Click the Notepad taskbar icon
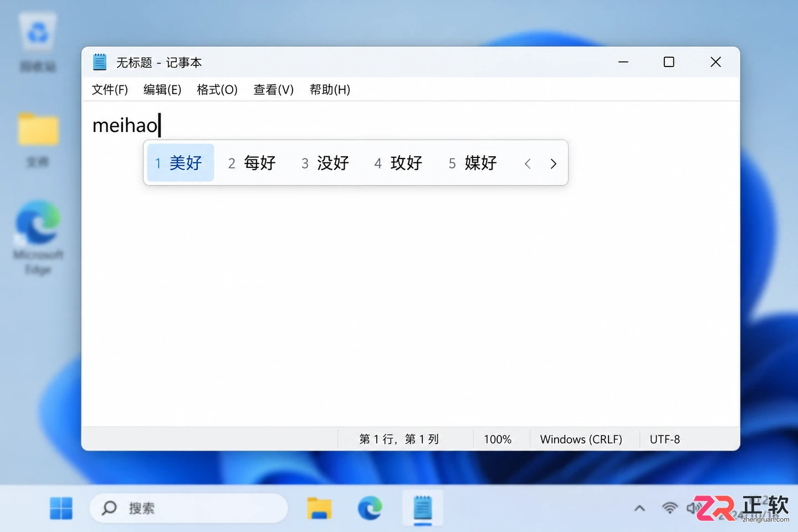Image resolution: width=798 pixels, height=532 pixels. coord(422,508)
